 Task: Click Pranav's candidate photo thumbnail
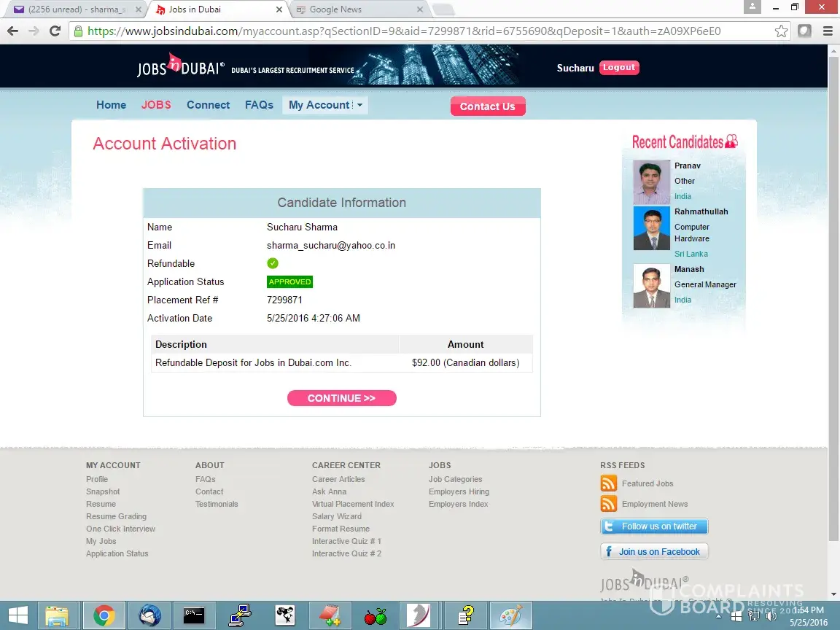(x=651, y=182)
